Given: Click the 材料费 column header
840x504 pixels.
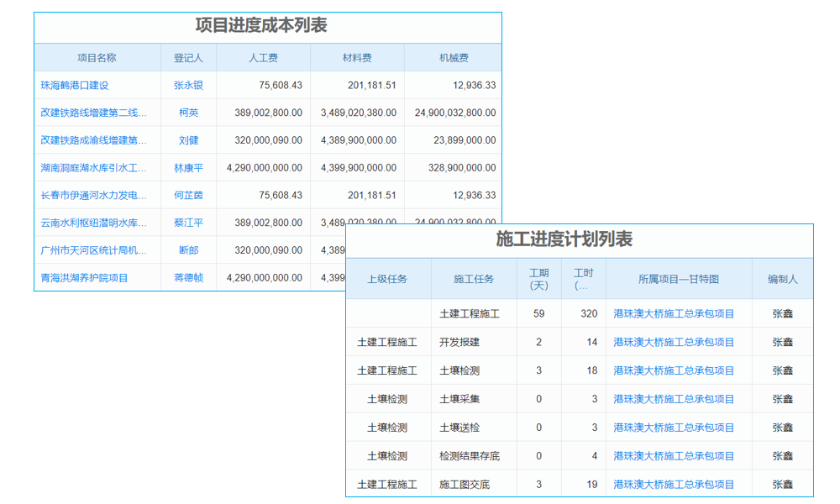Looking at the screenshot, I should pyautogui.click(x=356, y=56).
